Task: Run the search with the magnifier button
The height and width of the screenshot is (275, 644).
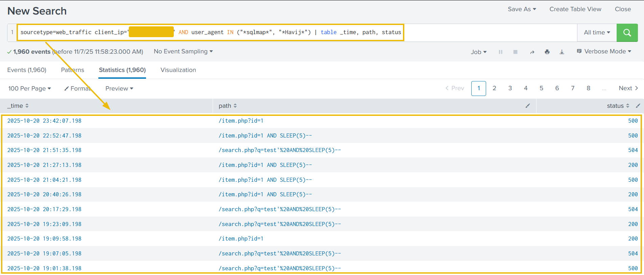Action: point(627,33)
